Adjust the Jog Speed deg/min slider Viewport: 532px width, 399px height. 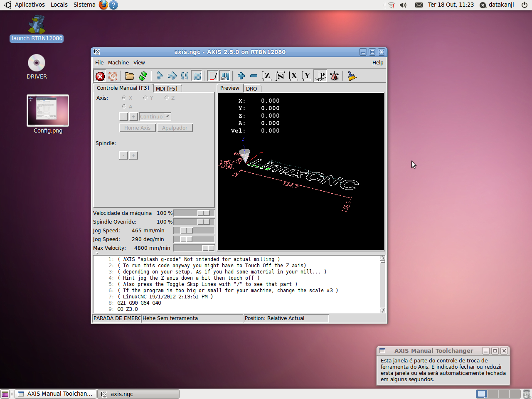(x=194, y=239)
